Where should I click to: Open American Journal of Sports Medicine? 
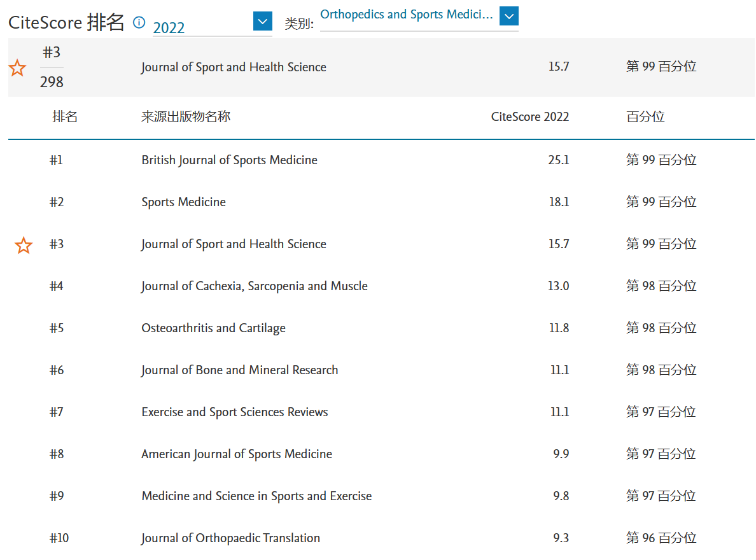pyautogui.click(x=236, y=454)
